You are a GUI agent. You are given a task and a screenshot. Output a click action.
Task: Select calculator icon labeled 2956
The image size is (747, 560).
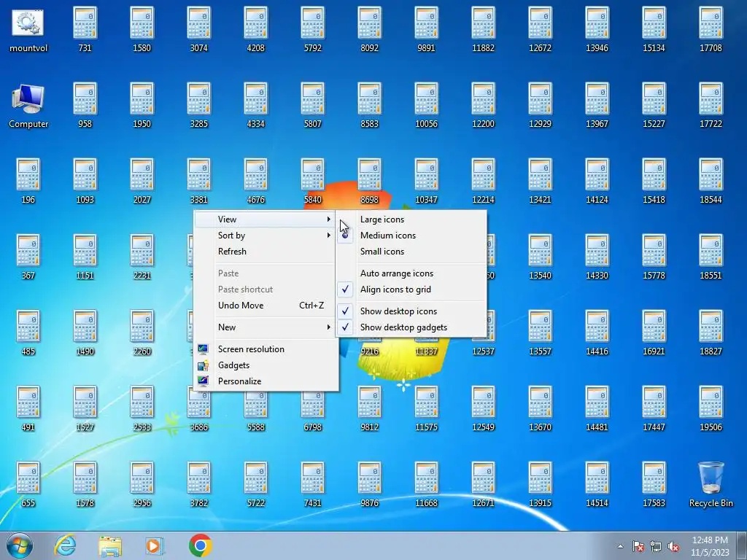(x=142, y=485)
